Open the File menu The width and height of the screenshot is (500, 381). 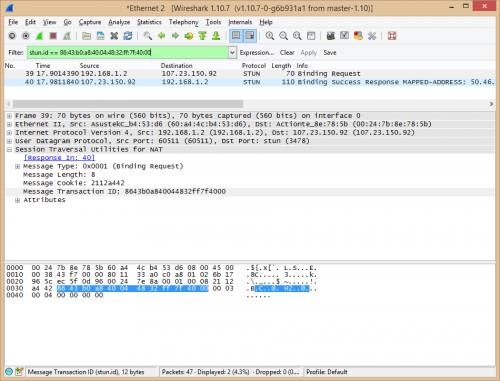coord(13,22)
